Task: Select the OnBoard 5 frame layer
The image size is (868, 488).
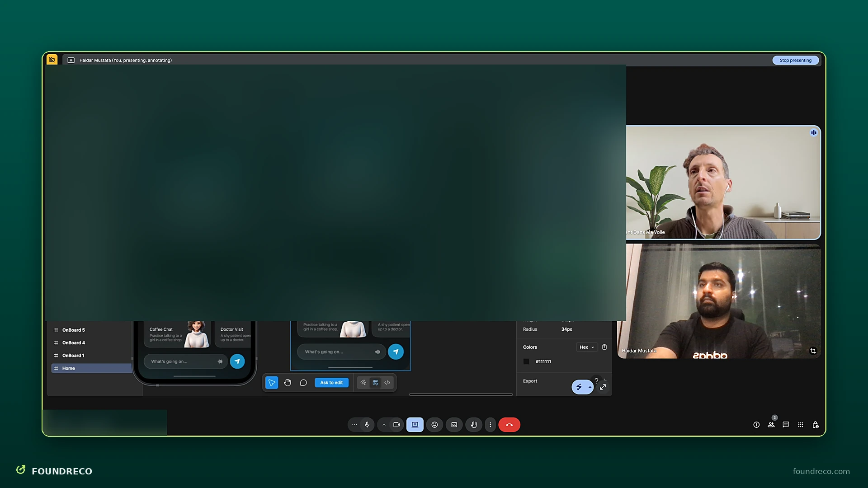Action: click(x=92, y=330)
